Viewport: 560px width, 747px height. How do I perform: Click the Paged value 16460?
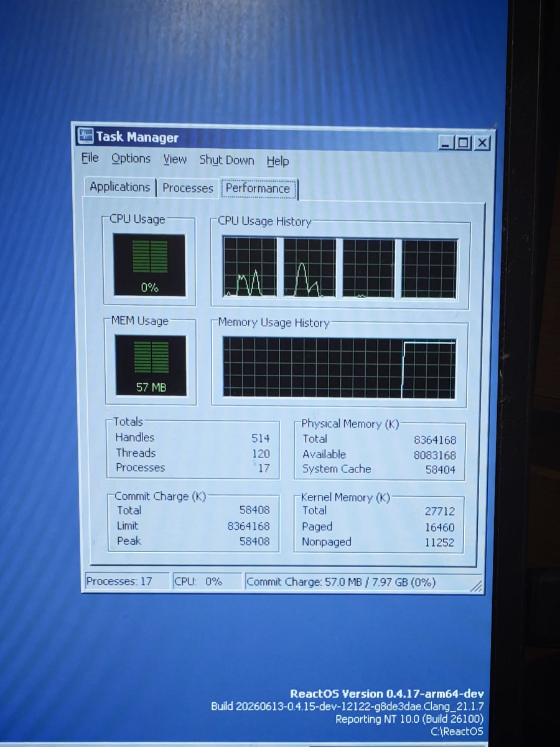point(440,528)
